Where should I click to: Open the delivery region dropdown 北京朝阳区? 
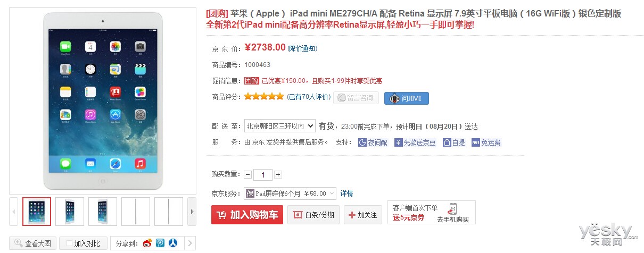280,126
